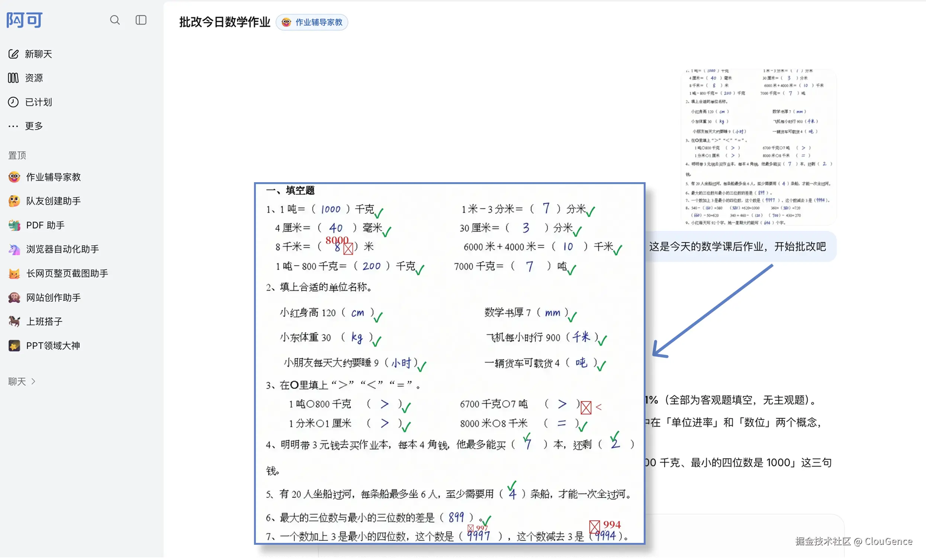
Task: Expand the 聊天 section chevron
Action: click(x=33, y=382)
